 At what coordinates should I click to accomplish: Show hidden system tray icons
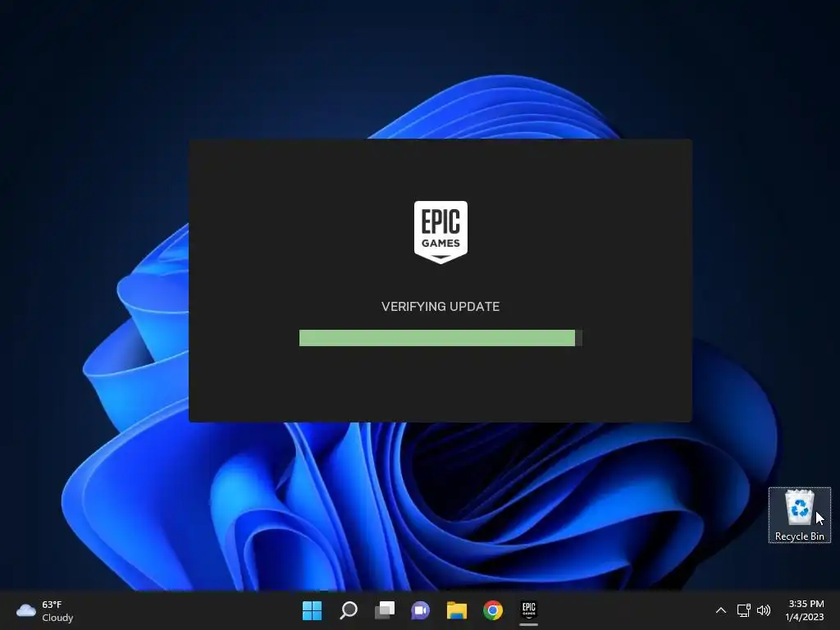click(721, 610)
